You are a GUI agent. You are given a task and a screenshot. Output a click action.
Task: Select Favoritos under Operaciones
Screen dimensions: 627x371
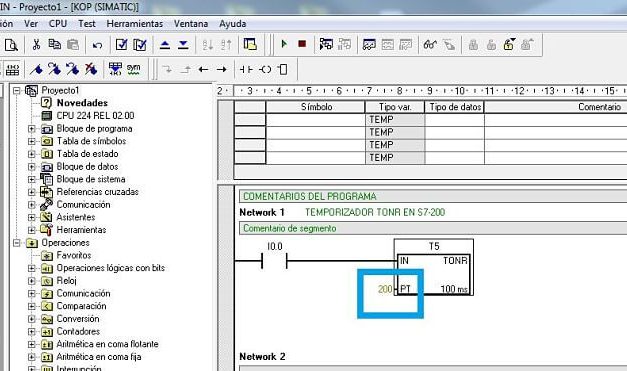pyautogui.click(x=74, y=255)
